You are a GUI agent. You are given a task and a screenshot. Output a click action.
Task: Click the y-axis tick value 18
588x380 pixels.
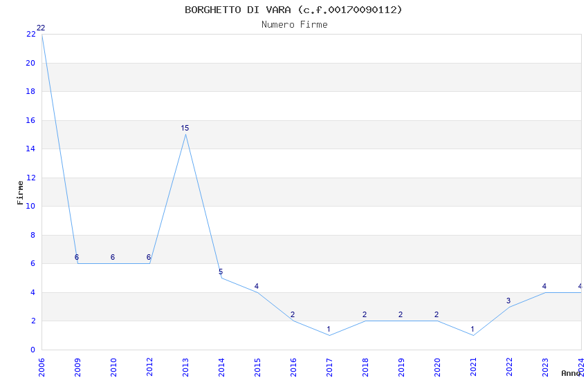click(x=30, y=92)
